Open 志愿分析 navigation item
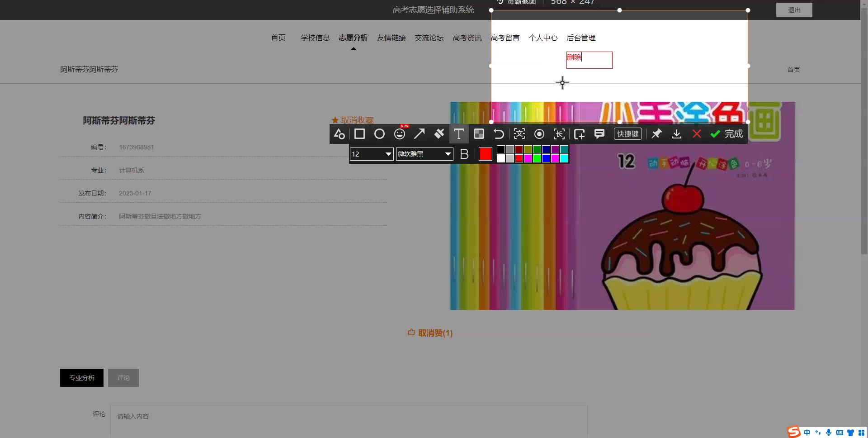Image resolution: width=868 pixels, height=438 pixels. click(x=353, y=38)
